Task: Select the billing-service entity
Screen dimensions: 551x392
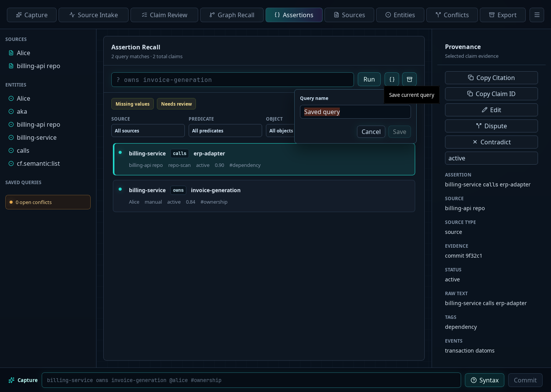Action: point(48,137)
